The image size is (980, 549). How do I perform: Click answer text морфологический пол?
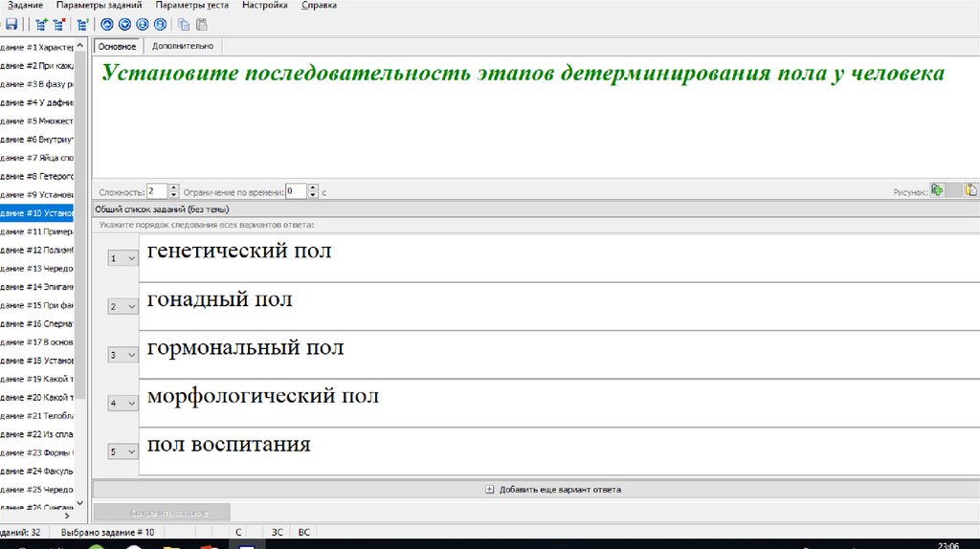(262, 396)
